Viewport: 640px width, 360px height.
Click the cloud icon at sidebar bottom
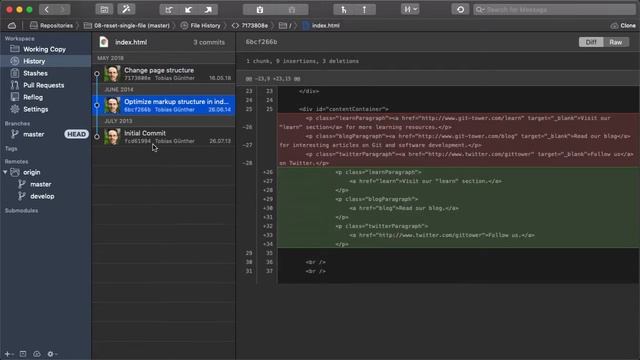coord(37,354)
